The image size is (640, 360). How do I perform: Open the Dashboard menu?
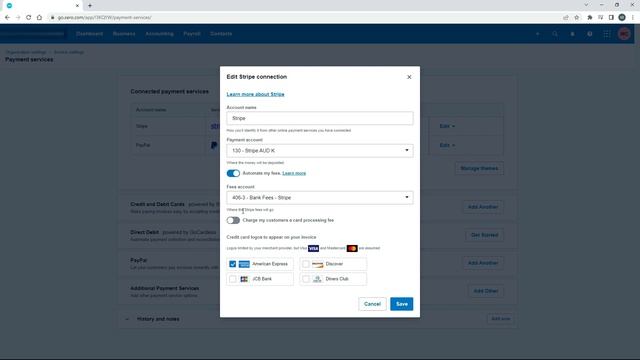(89, 34)
